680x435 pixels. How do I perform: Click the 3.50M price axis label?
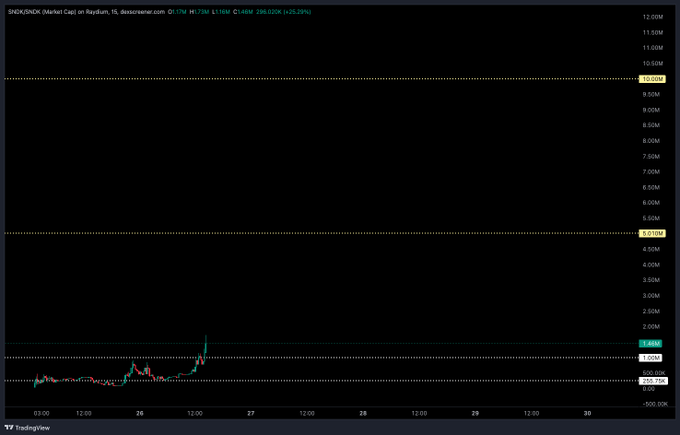point(651,280)
